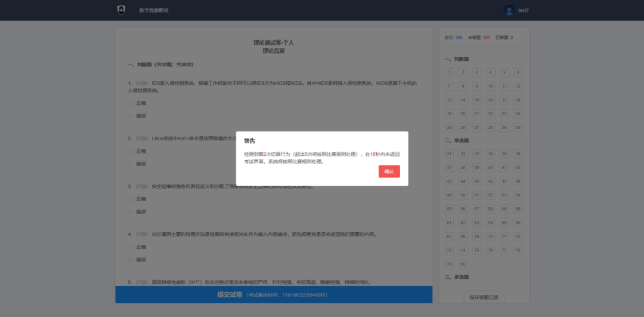The image size is (644, 317).
Task: Click the 保存答题记录 button
Action: (484, 297)
